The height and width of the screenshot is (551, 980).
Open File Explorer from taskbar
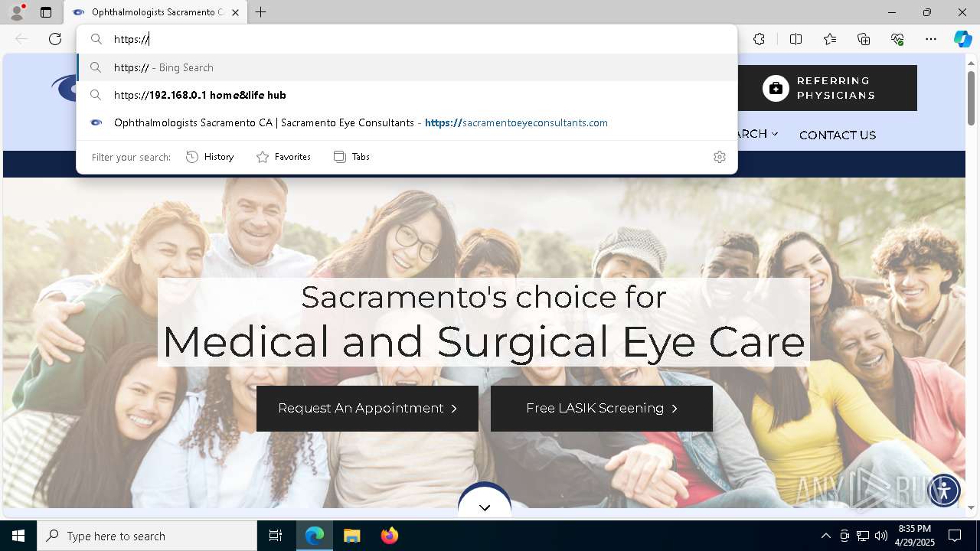point(351,536)
